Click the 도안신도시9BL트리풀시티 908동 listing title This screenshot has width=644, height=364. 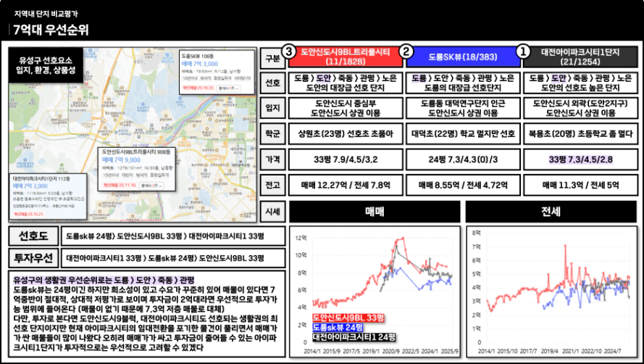(x=136, y=152)
